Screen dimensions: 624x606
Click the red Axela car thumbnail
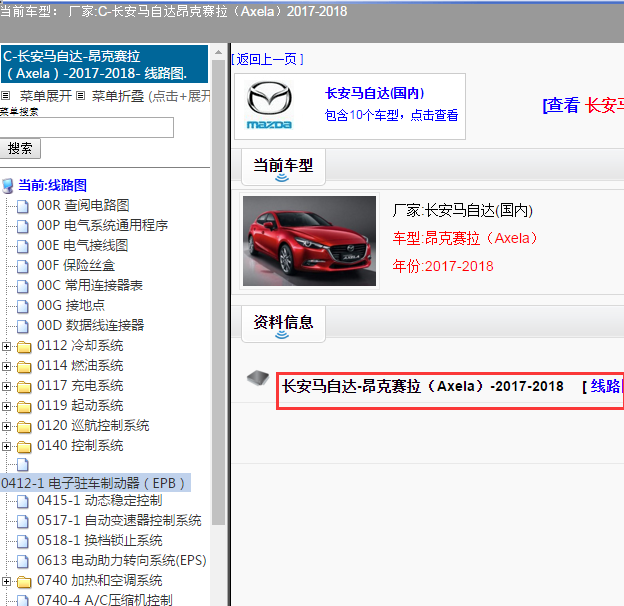[x=309, y=241]
